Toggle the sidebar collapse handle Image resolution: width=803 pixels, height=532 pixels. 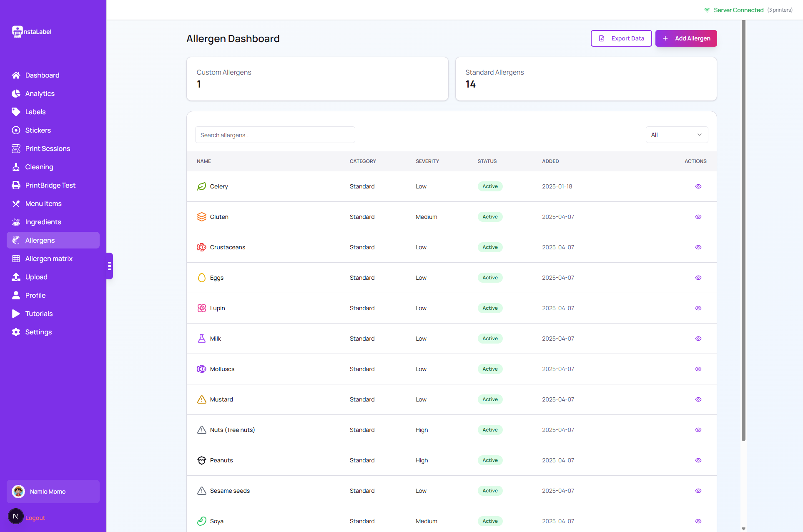point(110,266)
